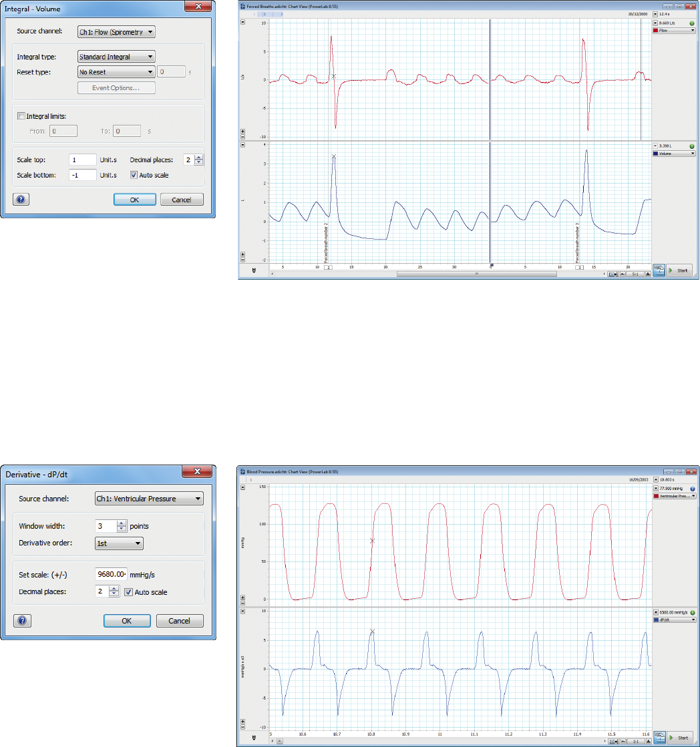Zoom in Flow channel vertical scale (plus)

coord(242,131)
